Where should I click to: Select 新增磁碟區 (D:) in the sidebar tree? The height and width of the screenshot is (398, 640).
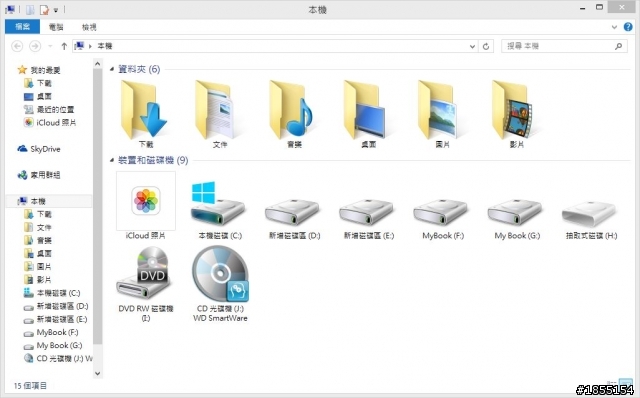62,306
